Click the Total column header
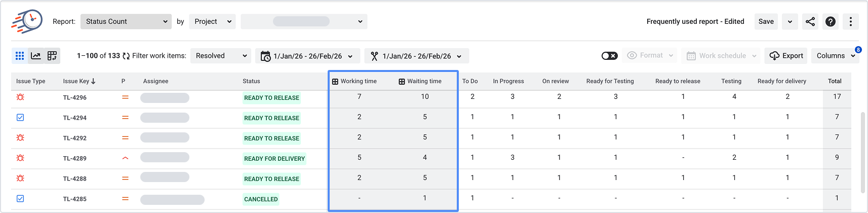 pos(835,81)
